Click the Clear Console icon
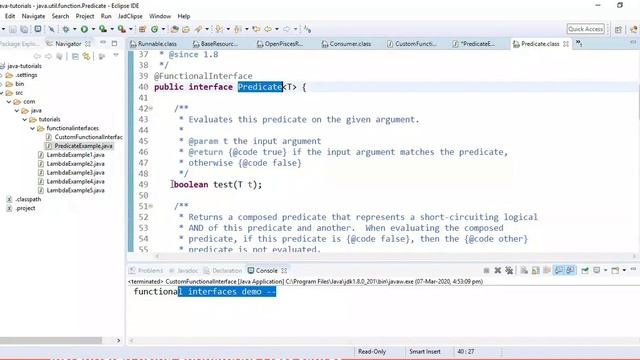640x360 pixels. [524, 271]
